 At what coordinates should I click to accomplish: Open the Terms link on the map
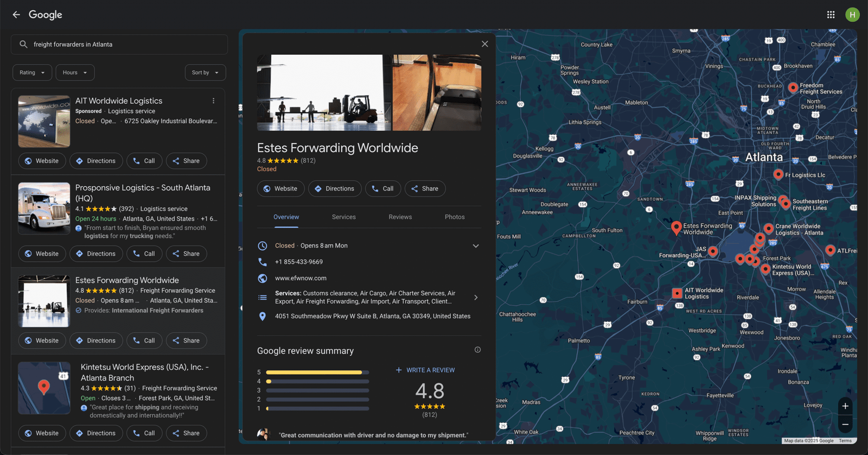coord(845,441)
